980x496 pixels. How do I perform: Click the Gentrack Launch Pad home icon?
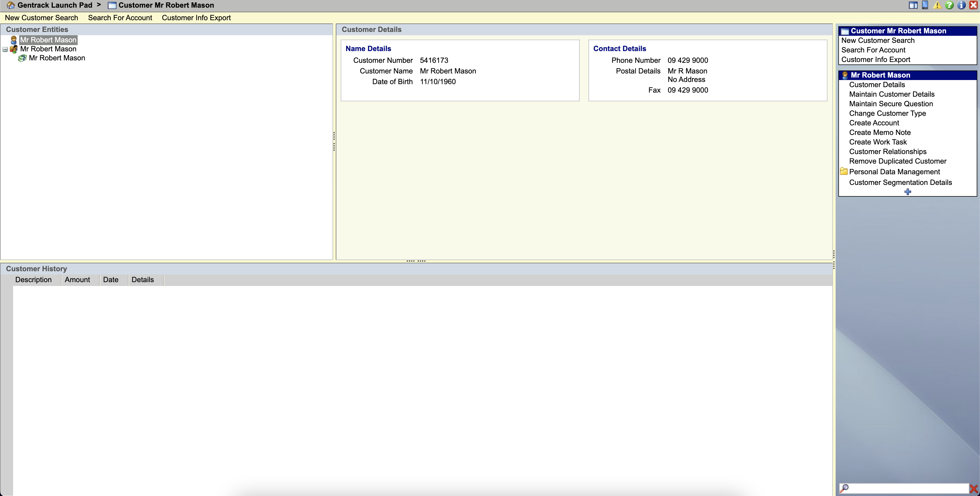11,5
